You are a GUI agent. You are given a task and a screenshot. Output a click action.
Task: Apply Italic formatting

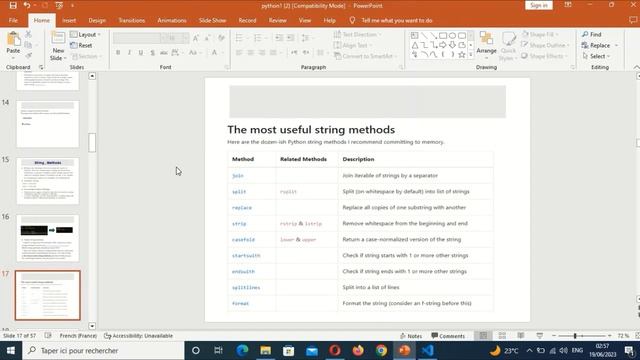129,52
